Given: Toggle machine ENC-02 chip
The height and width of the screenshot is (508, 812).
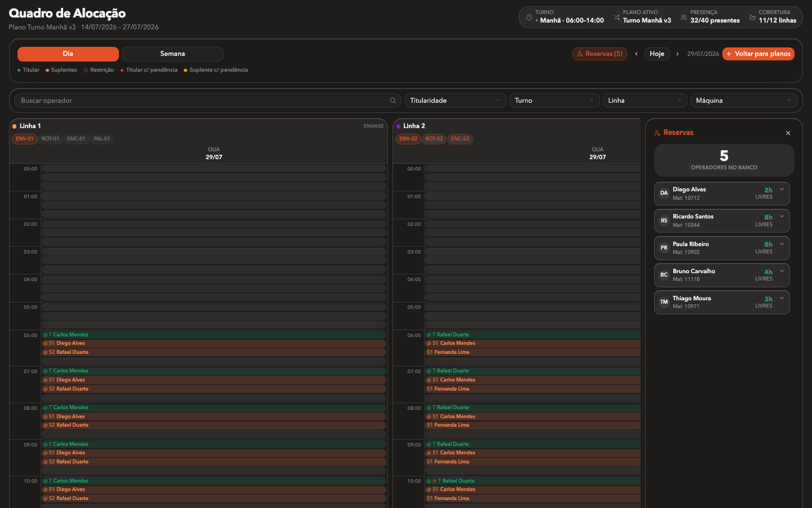Looking at the screenshot, I should (x=460, y=139).
